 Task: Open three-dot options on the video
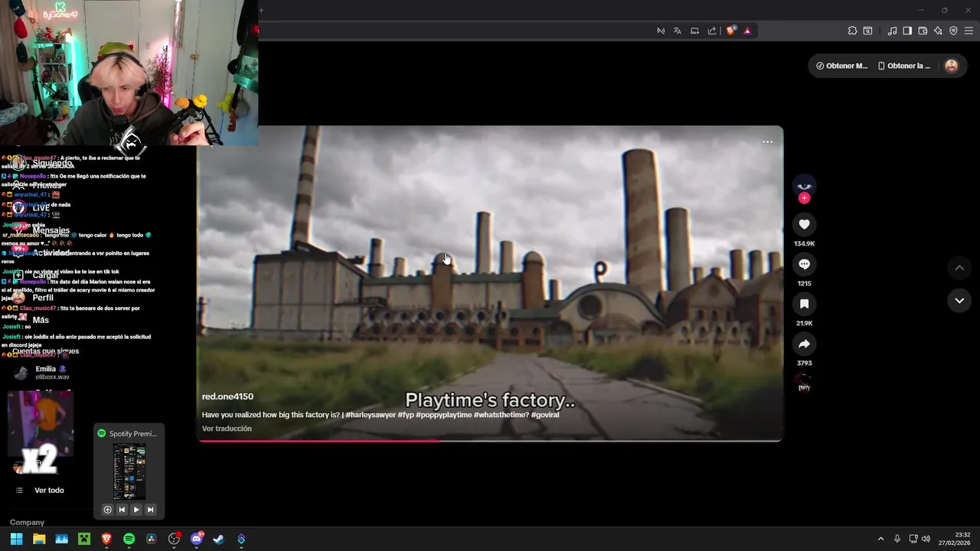pos(767,142)
